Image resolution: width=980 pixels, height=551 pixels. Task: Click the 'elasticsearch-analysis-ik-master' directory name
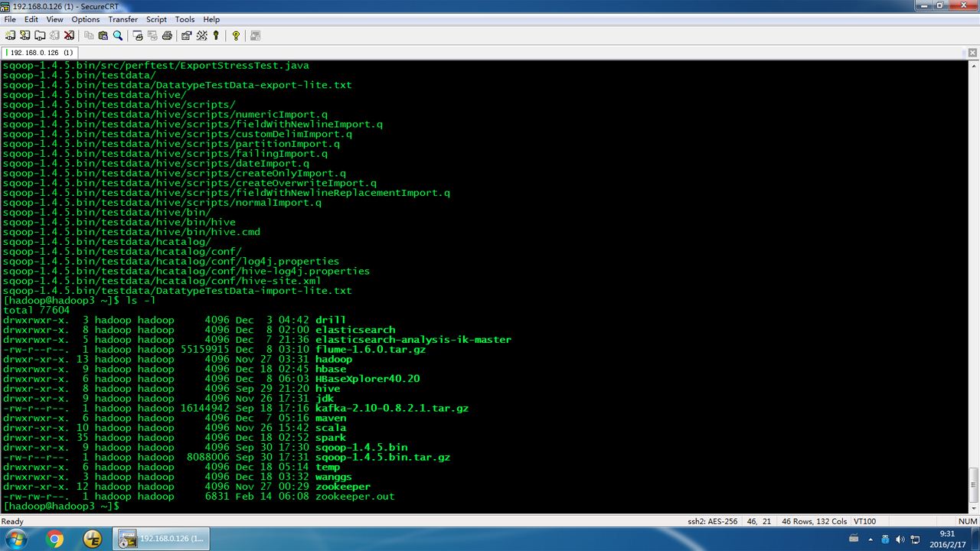[x=413, y=340]
